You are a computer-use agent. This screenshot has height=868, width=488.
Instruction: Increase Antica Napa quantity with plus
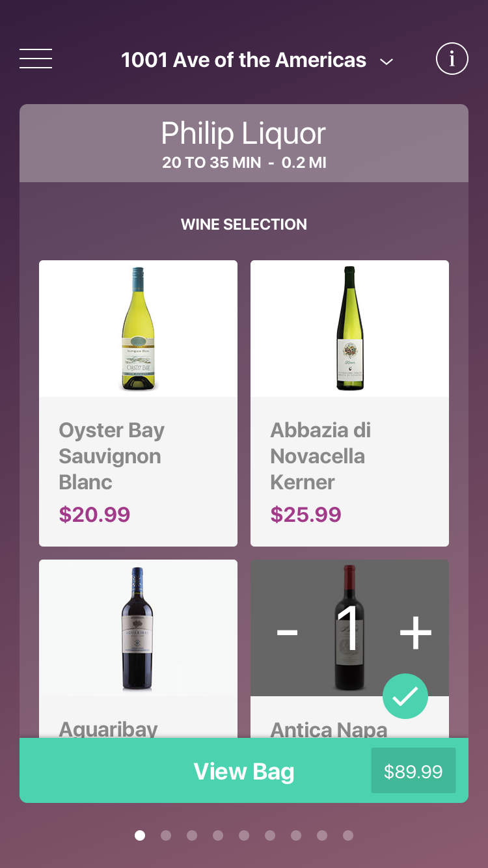click(x=415, y=631)
